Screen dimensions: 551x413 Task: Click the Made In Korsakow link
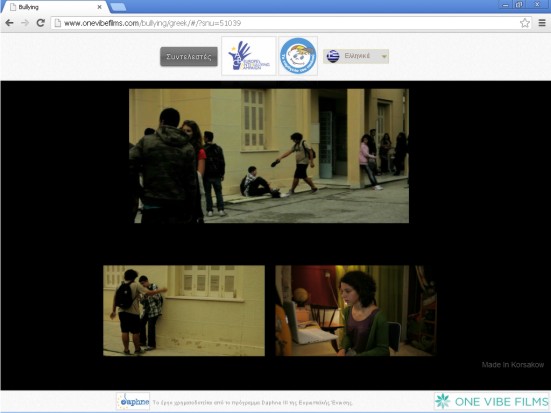coord(513,364)
